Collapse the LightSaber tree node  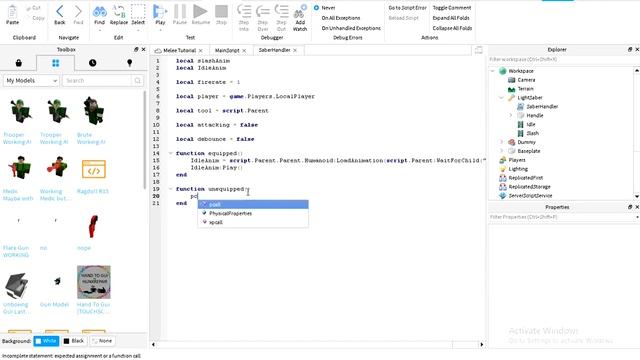pos(502,98)
